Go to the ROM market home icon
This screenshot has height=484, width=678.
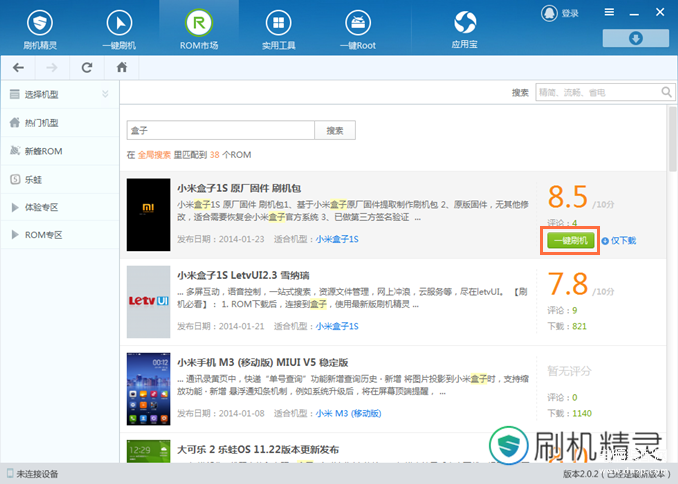point(122,67)
